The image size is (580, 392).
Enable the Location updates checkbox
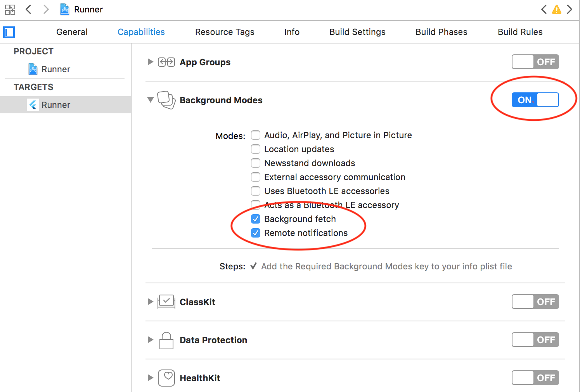click(256, 149)
